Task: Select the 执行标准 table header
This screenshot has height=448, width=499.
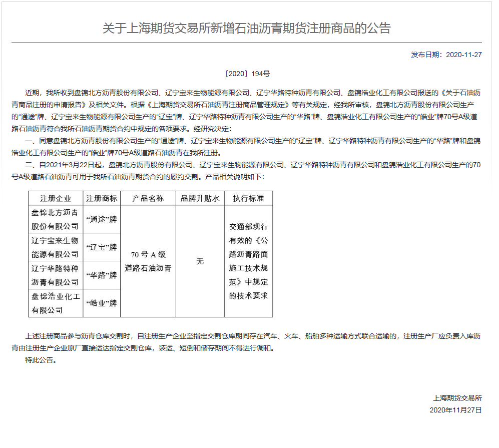Action: point(249,198)
